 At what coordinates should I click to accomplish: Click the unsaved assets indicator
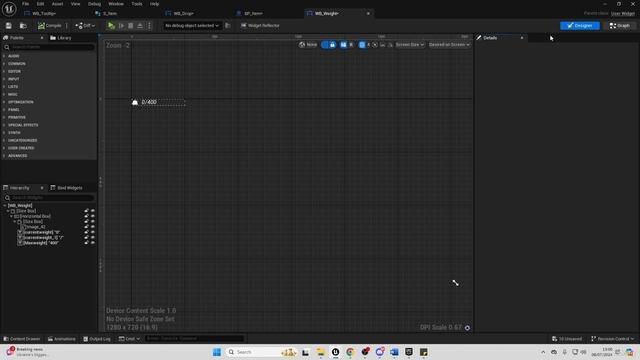567,339
